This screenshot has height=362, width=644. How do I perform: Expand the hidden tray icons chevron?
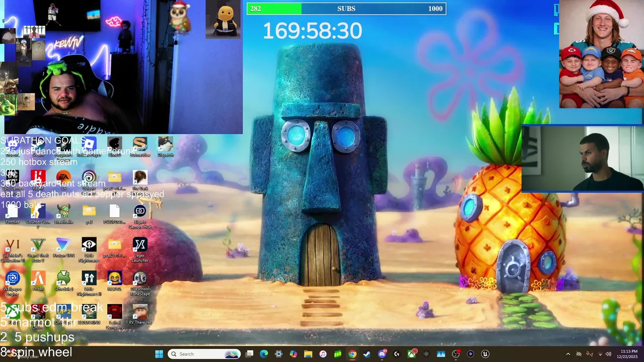pyautogui.click(x=568, y=354)
